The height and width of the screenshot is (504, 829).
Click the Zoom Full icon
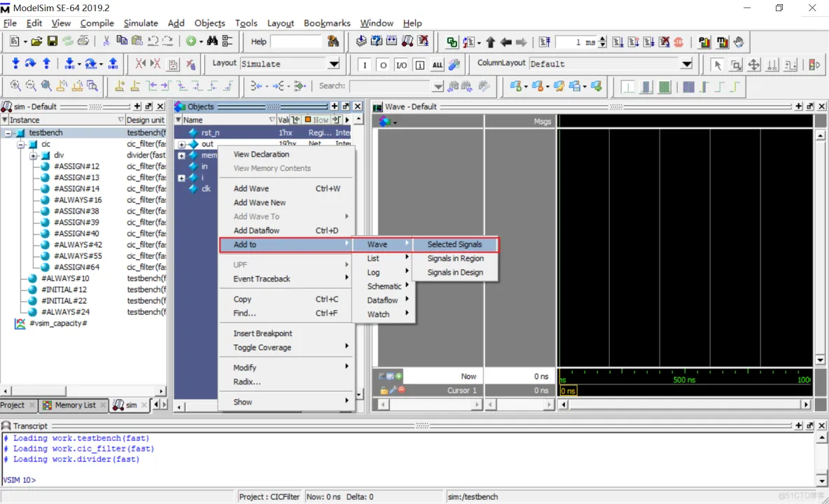coord(46,85)
